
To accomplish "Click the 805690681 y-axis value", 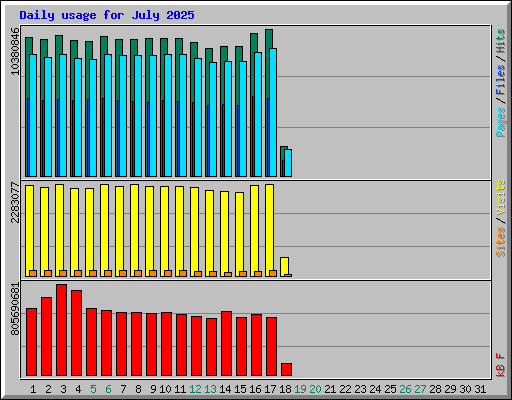I will coord(15,309).
